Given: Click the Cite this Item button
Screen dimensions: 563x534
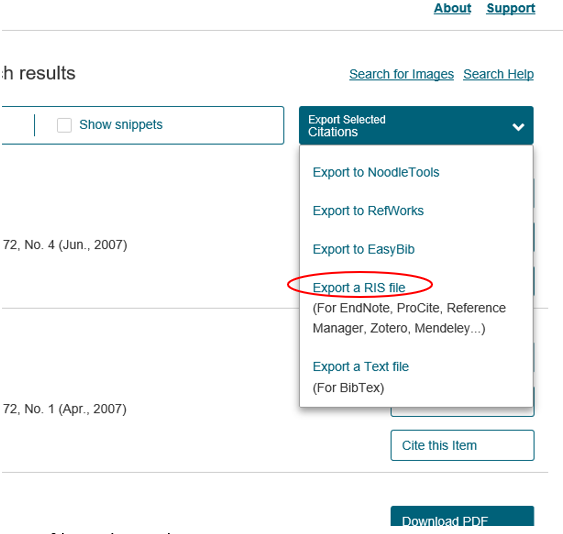Looking at the screenshot, I should (x=462, y=445).
